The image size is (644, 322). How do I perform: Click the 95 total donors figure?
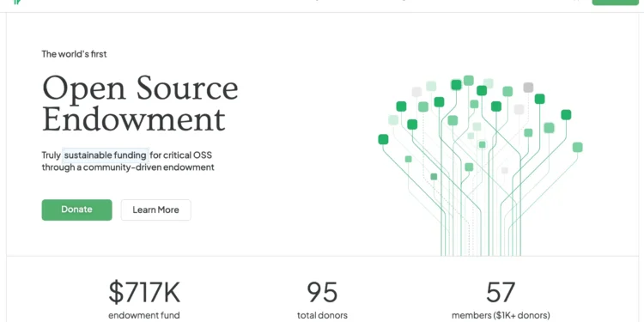322,292
